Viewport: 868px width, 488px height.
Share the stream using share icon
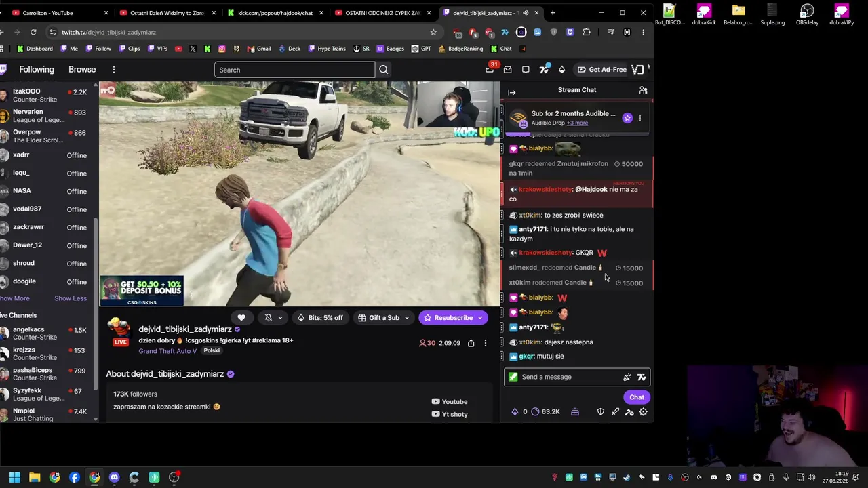click(471, 343)
